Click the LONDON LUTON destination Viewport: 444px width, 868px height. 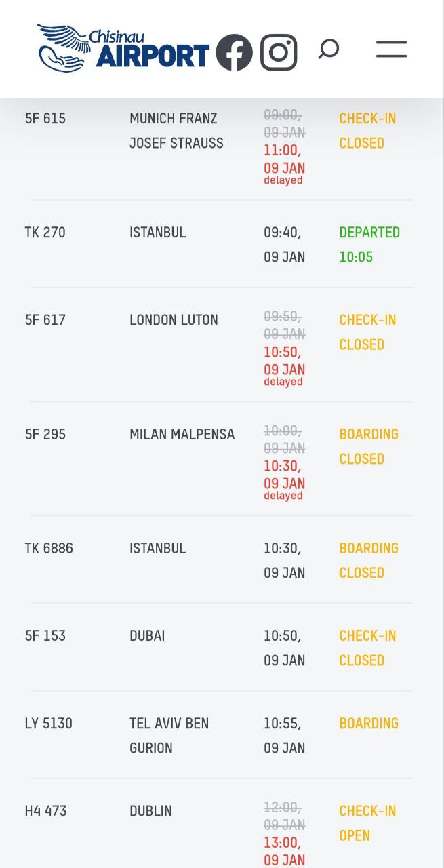[174, 320]
